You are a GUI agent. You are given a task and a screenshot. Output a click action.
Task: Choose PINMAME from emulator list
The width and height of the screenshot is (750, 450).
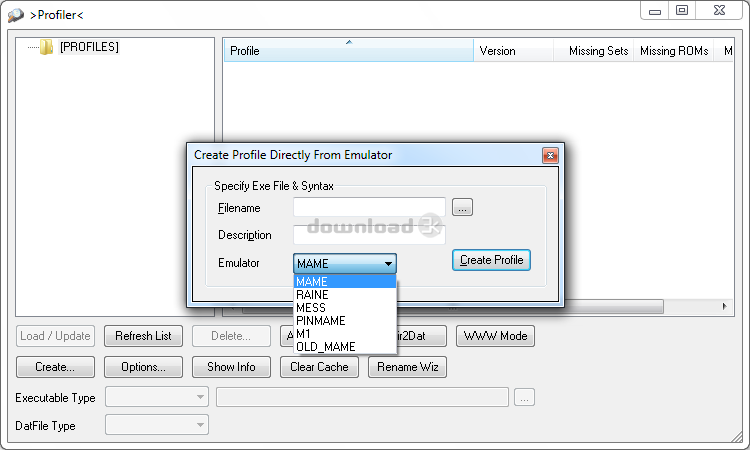(345, 320)
